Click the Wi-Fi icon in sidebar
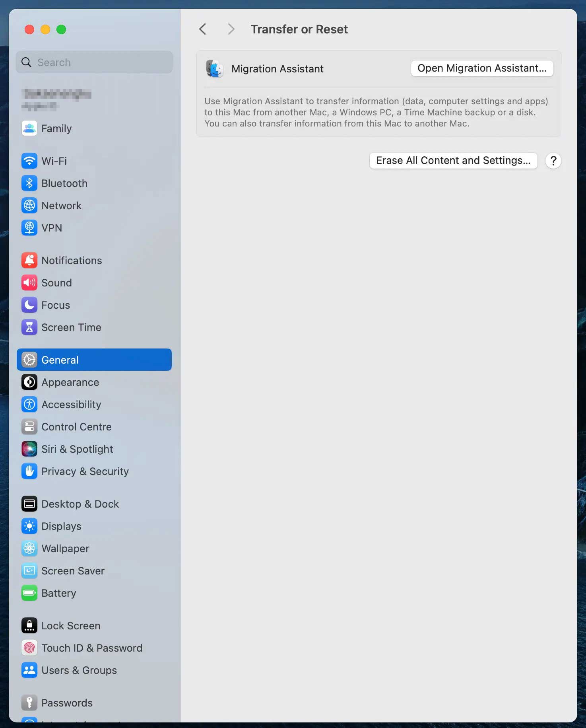The width and height of the screenshot is (586, 728). tap(29, 161)
